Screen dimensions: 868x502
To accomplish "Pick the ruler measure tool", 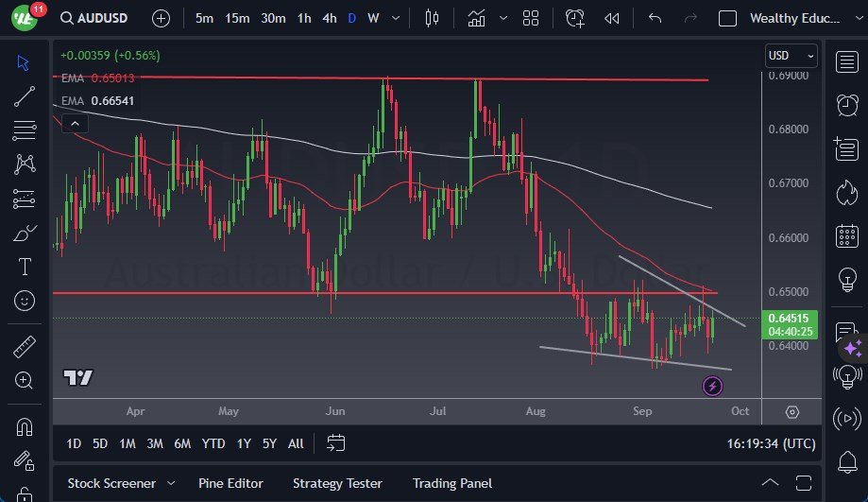I will click(x=25, y=347).
